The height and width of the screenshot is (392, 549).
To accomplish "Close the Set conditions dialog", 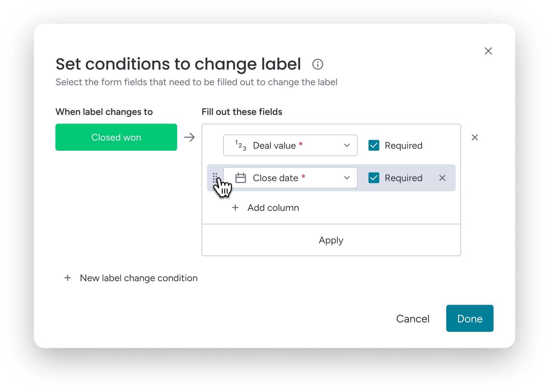I will pyautogui.click(x=488, y=51).
